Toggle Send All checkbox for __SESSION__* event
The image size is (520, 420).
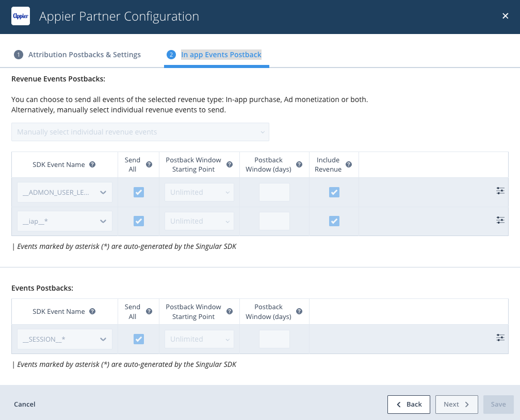coord(139,339)
